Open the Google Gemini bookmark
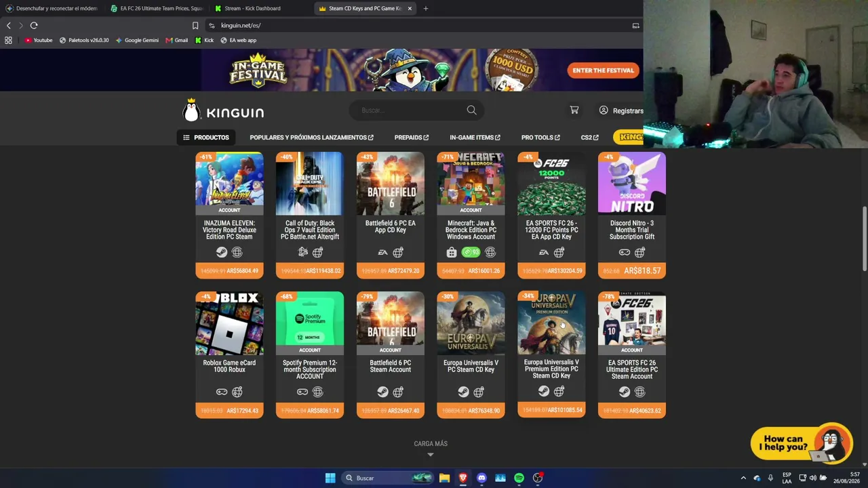This screenshot has height=488, width=868. click(137, 40)
